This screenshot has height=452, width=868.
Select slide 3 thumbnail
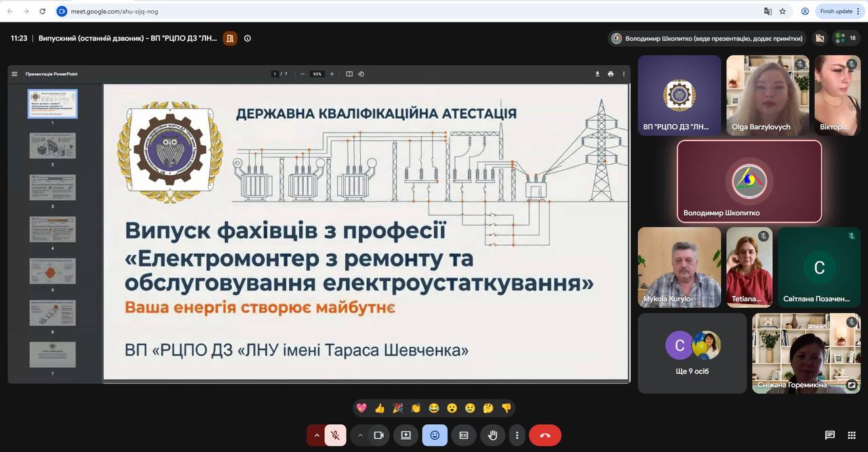[x=52, y=187]
